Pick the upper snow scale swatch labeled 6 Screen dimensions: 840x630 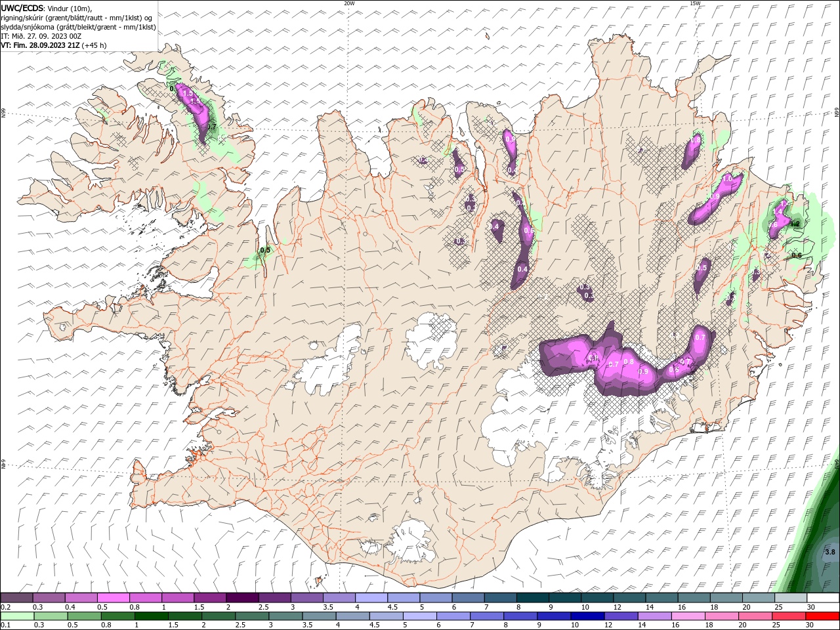click(468, 598)
